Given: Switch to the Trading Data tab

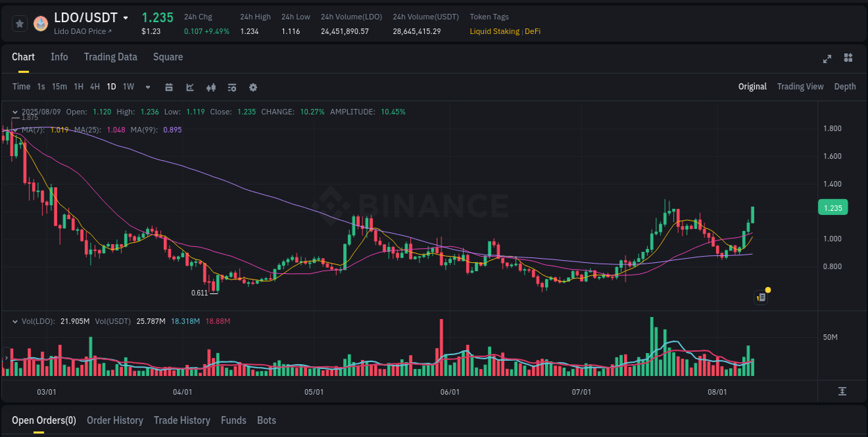Looking at the screenshot, I should (x=110, y=57).
